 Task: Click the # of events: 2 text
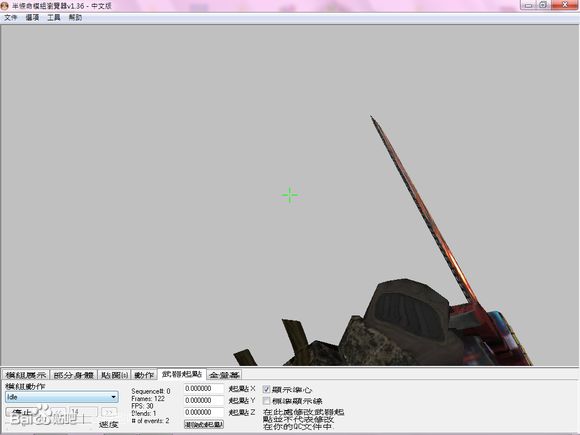coord(150,421)
